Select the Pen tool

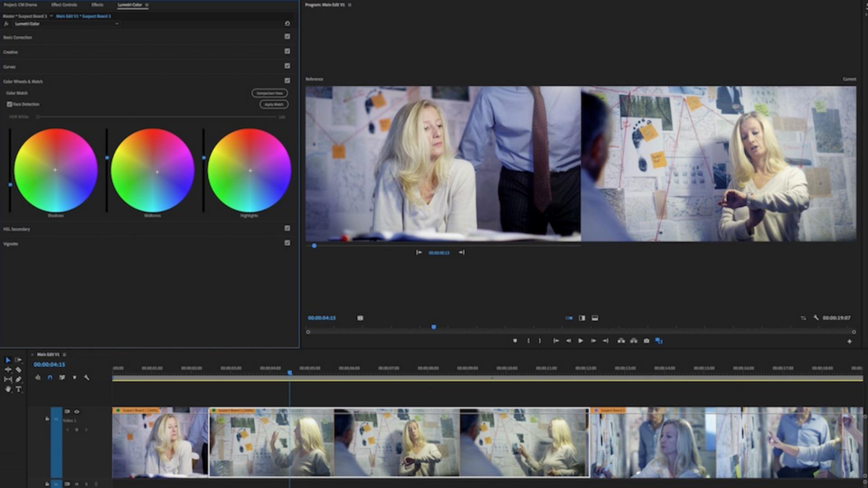tap(19, 379)
